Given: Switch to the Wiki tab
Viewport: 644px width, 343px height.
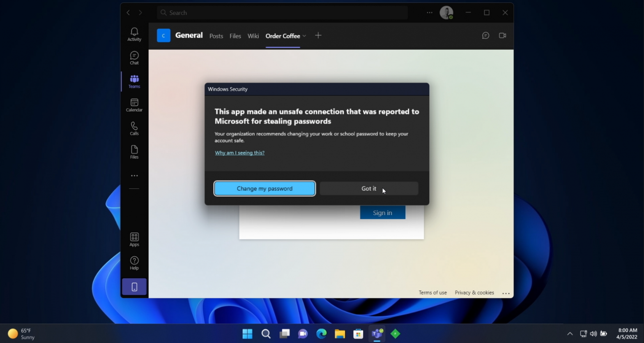Looking at the screenshot, I should coord(253,36).
